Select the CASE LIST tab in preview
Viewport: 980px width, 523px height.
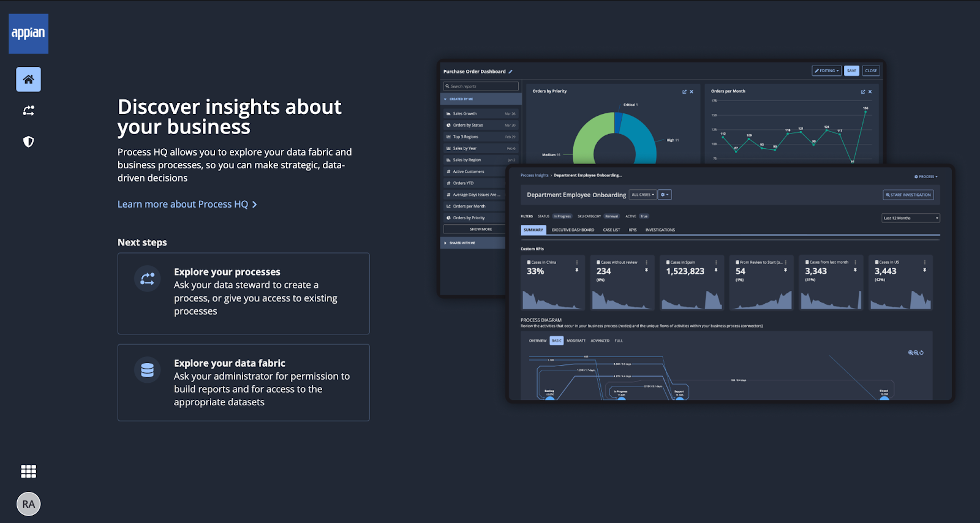(x=611, y=230)
